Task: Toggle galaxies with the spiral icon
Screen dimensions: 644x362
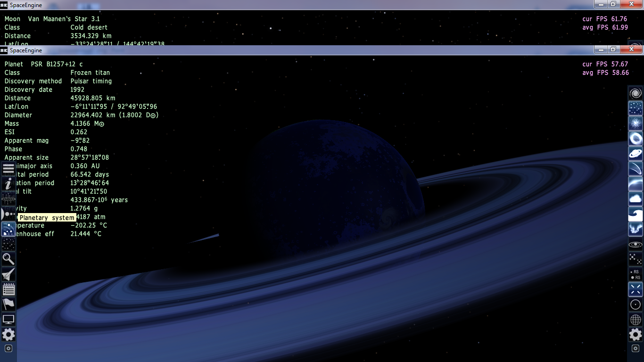Action: click(636, 93)
